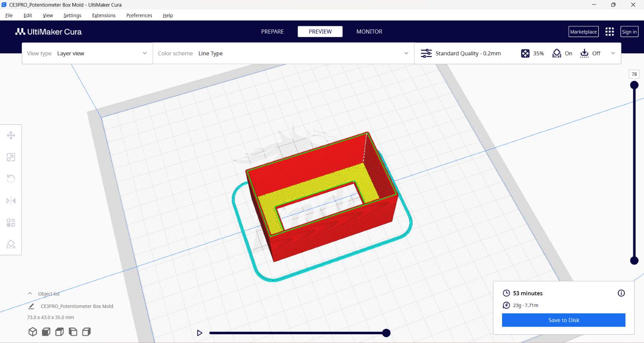Open the View menu
The height and width of the screenshot is (343, 644).
click(48, 15)
